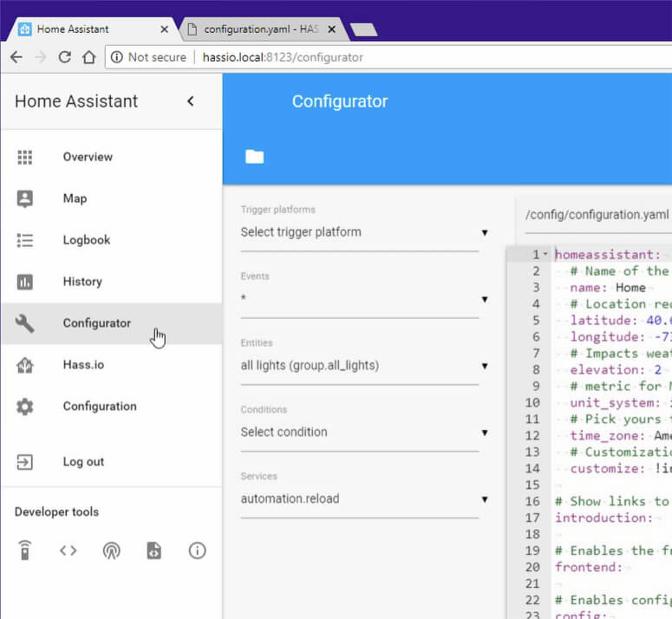Click the browser forward button
672x619 pixels.
point(41,57)
